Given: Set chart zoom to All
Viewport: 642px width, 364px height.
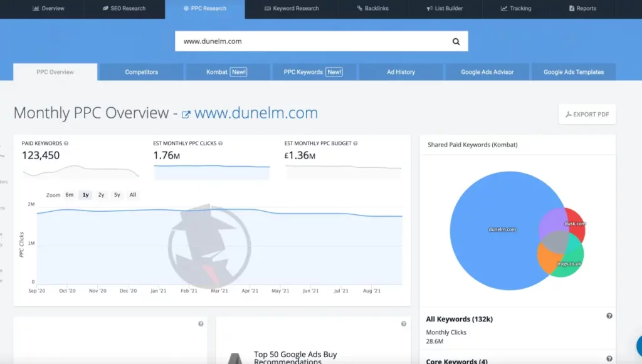Looking at the screenshot, I should click(x=133, y=195).
